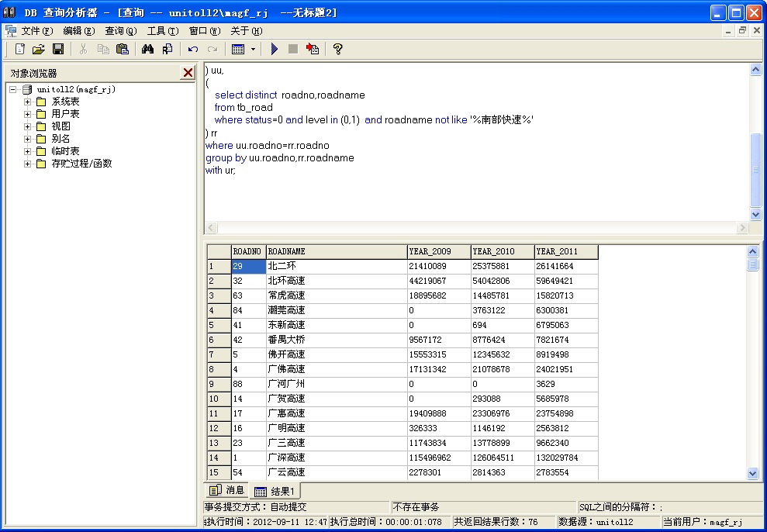
Task: Click the undo arrow icon
Action: tap(193, 49)
